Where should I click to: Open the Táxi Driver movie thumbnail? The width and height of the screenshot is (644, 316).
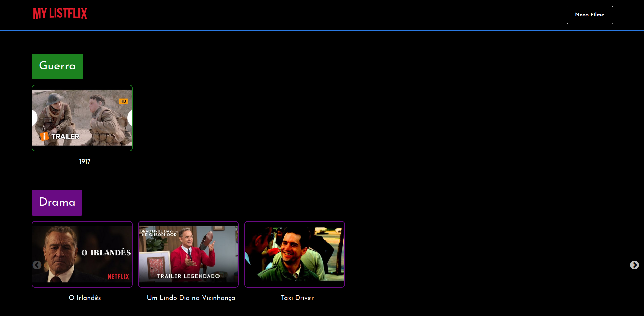(x=295, y=254)
